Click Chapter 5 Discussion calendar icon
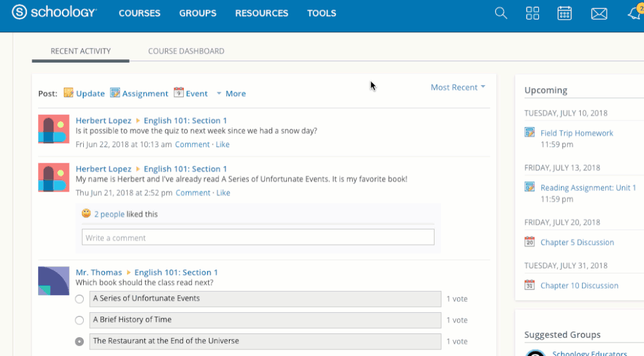The width and height of the screenshot is (644, 356). coord(529,241)
